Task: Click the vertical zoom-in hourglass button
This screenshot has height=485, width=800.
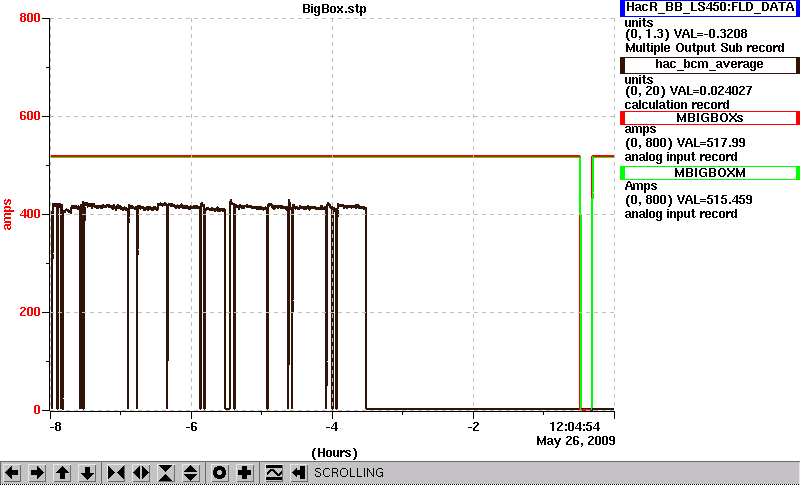Action: click(166, 473)
